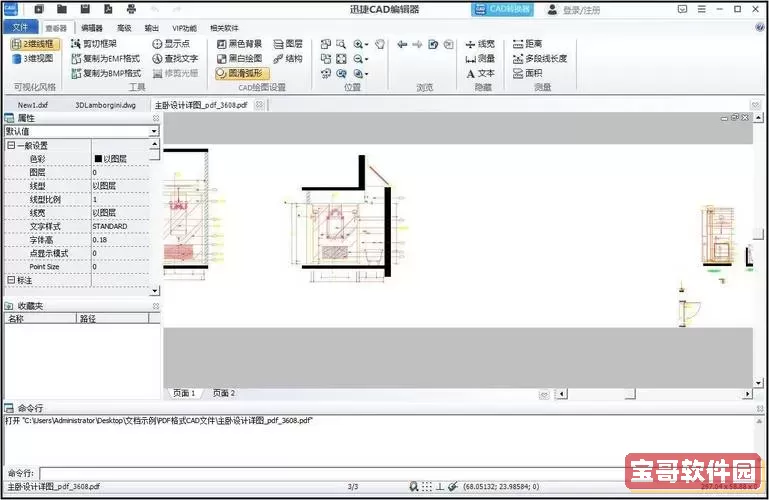Click the 修剪光栅 trim raster tool
Image resolution: width=769 pixels, height=500 pixels.
pos(175,73)
